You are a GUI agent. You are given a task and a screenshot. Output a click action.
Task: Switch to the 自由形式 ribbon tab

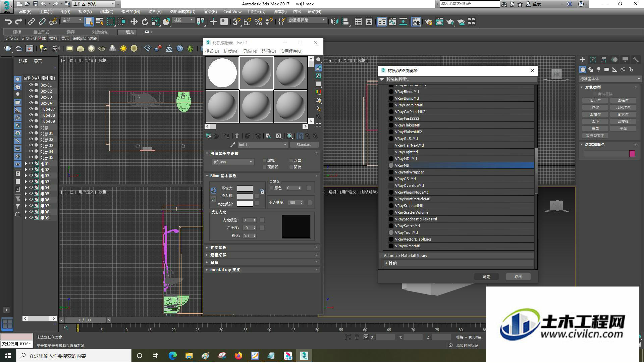[41, 32]
